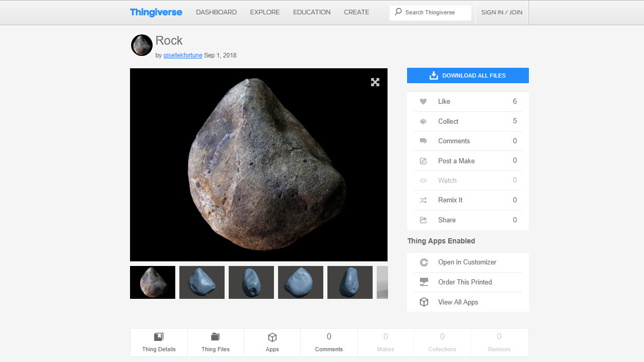Image resolution: width=644 pixels, height=362 pixels.
Task: Click the Remix It shuffle icon
Action: pos(424,200)
